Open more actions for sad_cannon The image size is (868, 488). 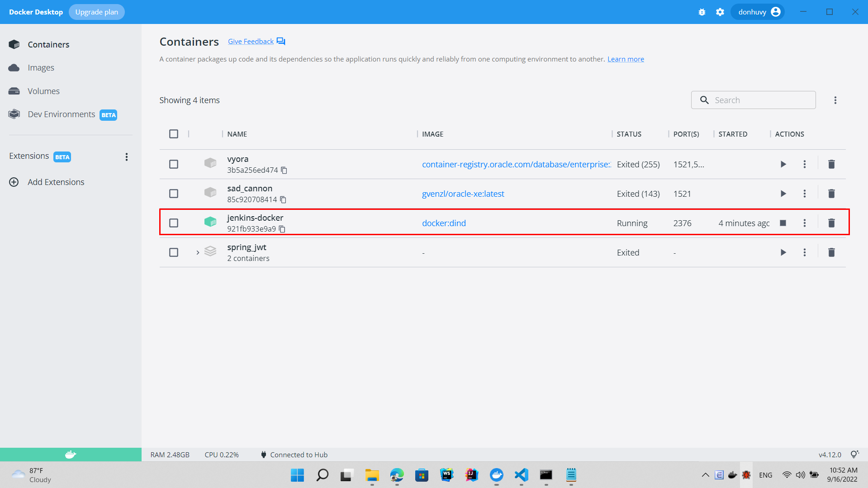tap(805, 194)
